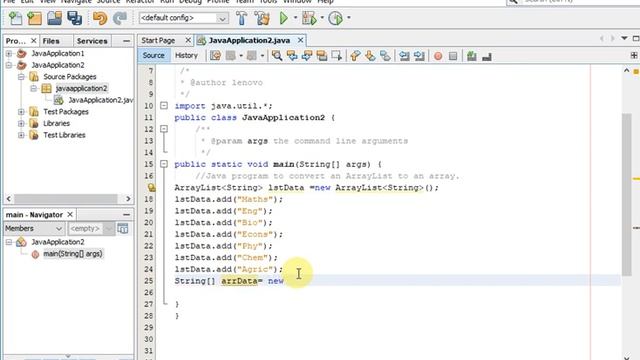This screenshot has width=640, height=360.
Task: Close the Start Page tab
Action: [x=188, y=40]
